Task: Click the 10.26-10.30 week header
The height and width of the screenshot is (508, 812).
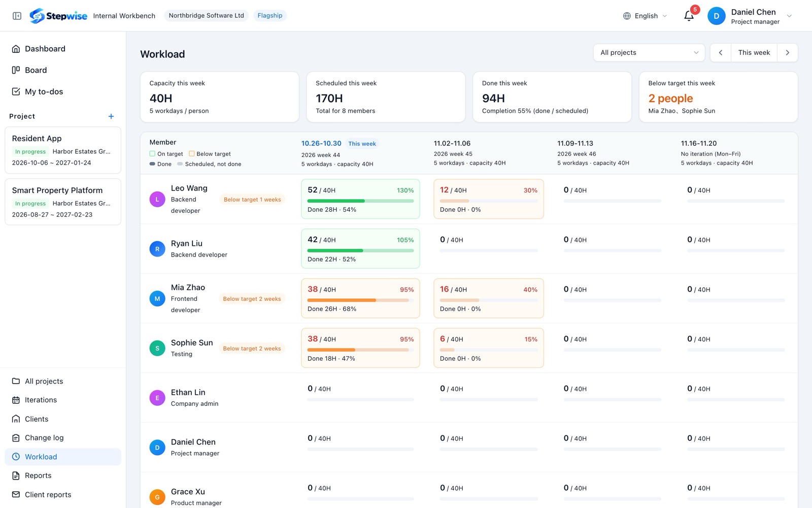Action: tap(321, 143)
